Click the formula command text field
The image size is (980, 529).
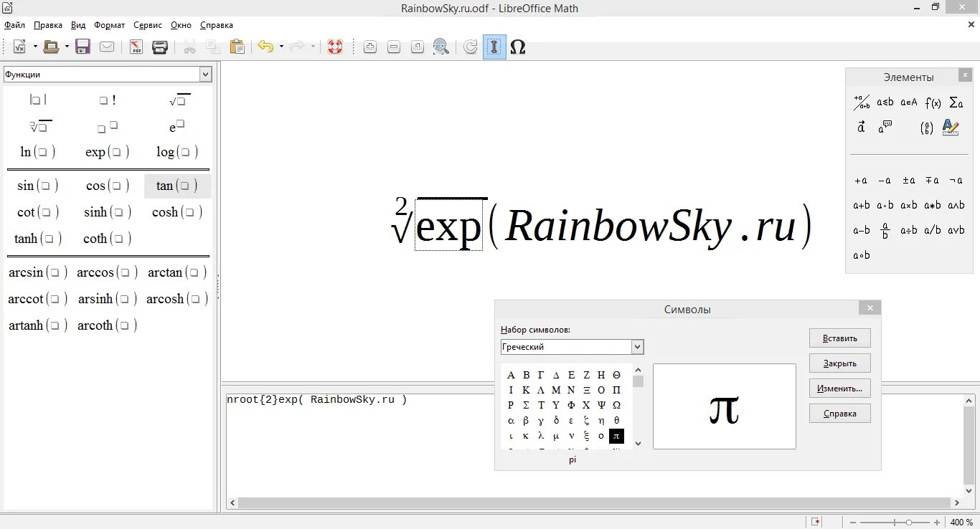(593, 444)
